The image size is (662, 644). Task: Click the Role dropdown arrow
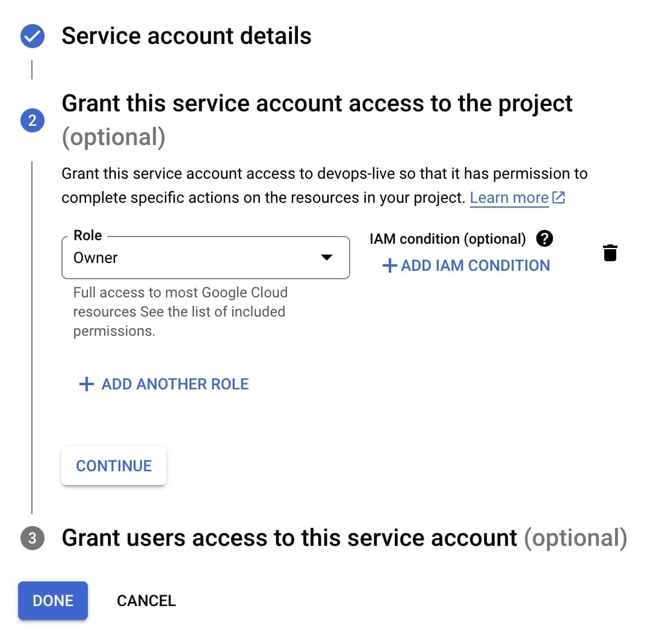(x=326, y=258)
